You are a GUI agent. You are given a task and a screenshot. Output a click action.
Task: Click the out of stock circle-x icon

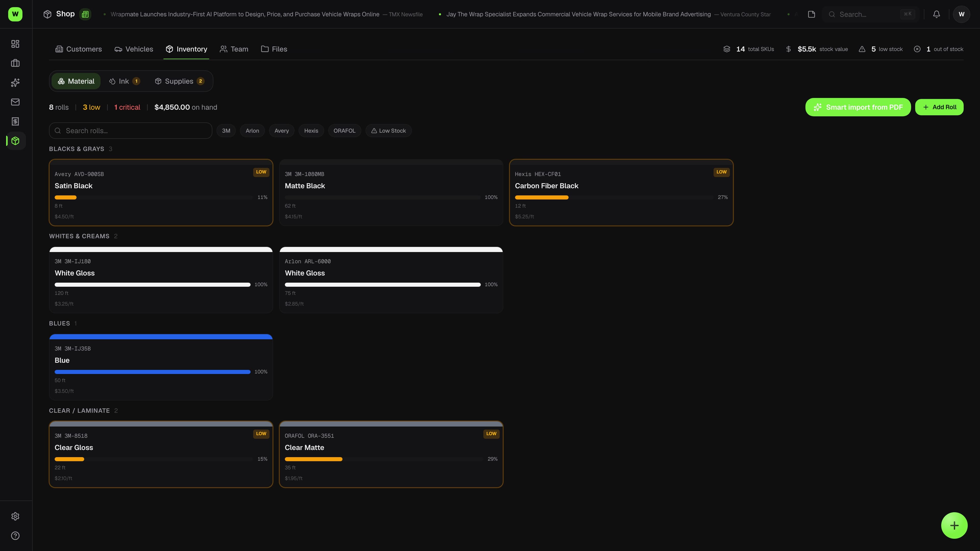coord(917,49)
